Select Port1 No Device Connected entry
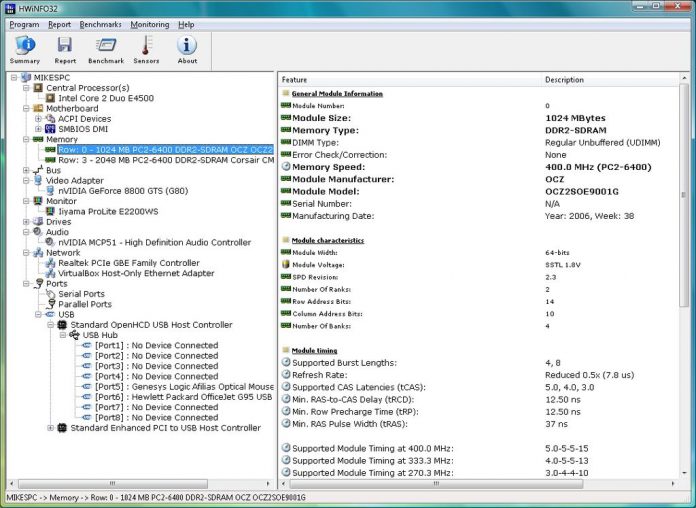696x508 pixels. pos(156,345)
